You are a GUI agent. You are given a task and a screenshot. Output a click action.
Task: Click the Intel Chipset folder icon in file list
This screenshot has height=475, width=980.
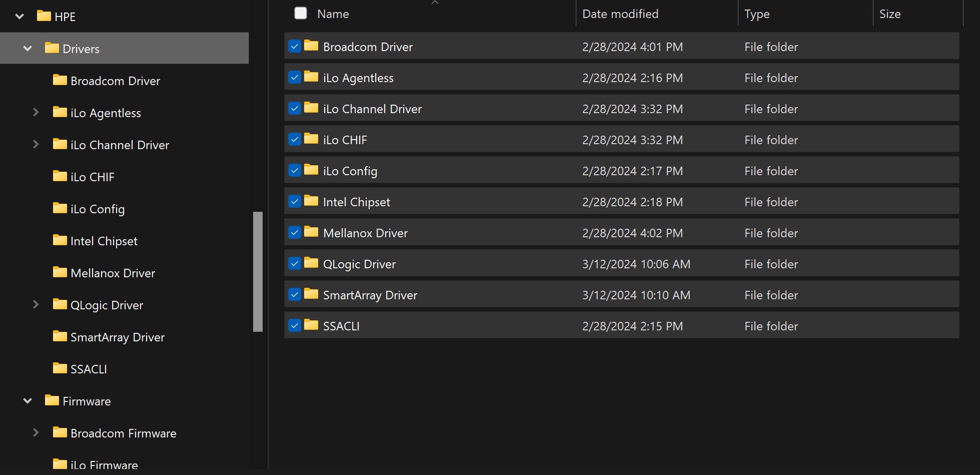coord(311,201)
